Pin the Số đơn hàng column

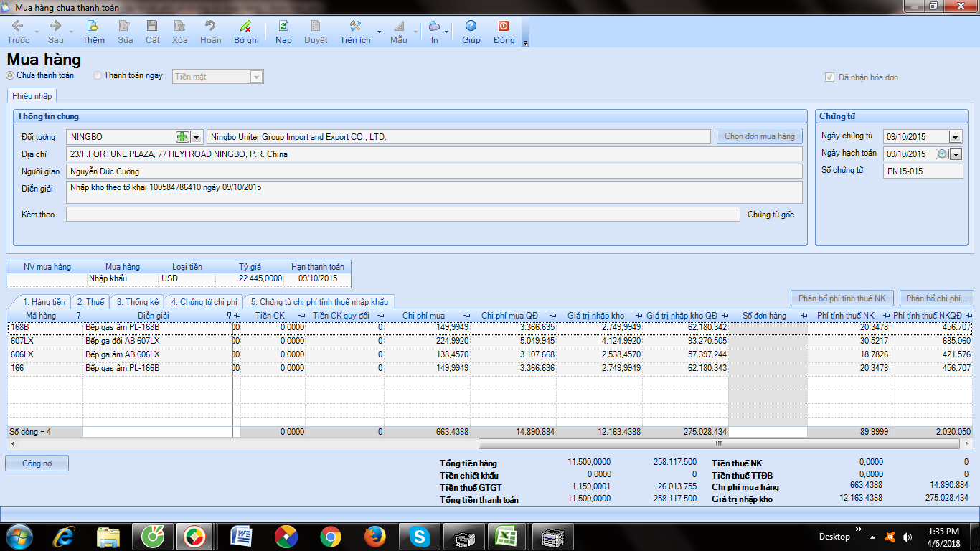[804, 316]
